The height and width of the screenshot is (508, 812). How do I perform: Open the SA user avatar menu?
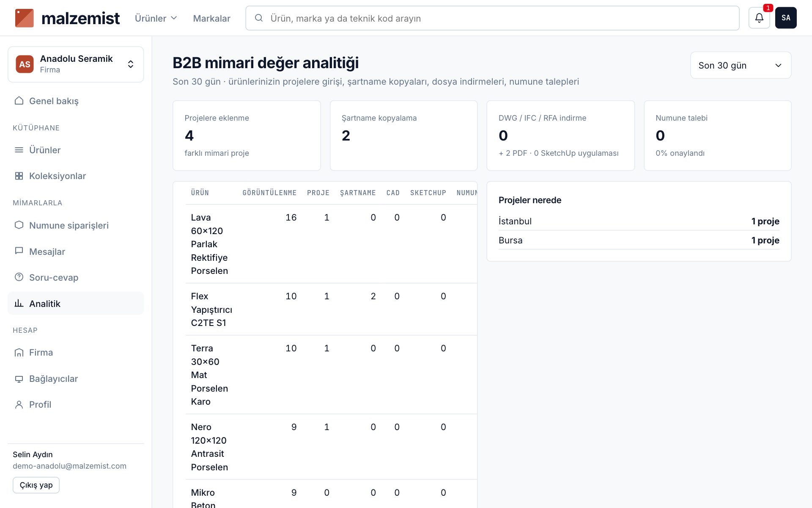click(x=786, y=18)
